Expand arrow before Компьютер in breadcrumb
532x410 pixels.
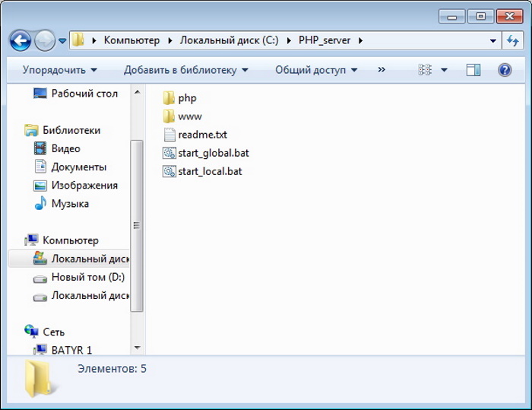pyautogui.click(x=94, y=41)
